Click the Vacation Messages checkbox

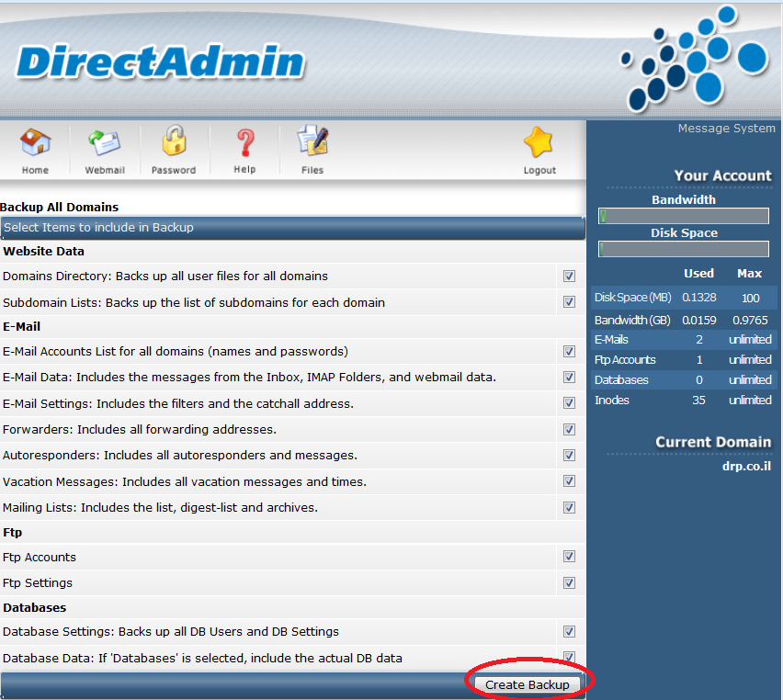click(x=569, y=481)
